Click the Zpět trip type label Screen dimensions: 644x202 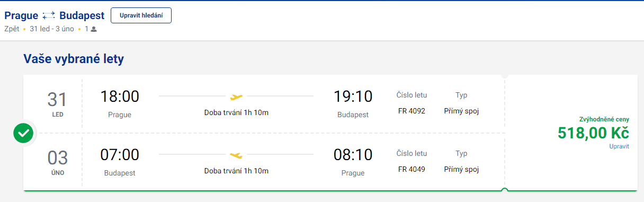coord(12,29)
